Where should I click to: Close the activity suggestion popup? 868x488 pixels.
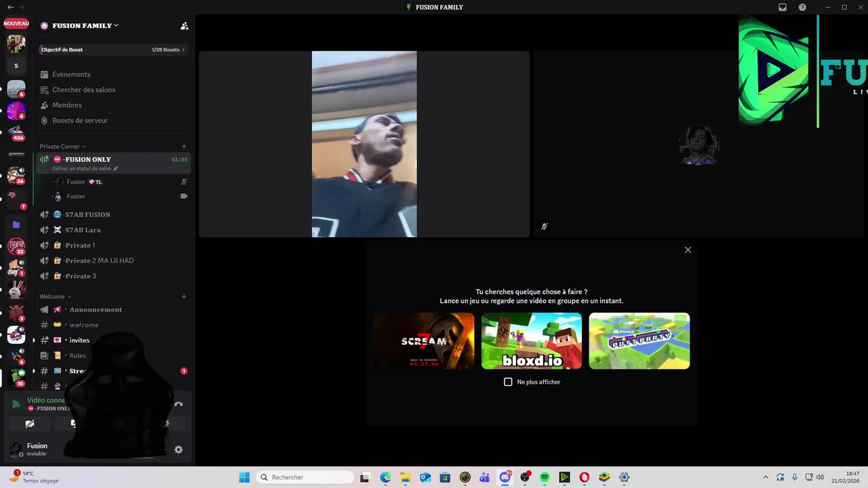(x=688, y=250)
